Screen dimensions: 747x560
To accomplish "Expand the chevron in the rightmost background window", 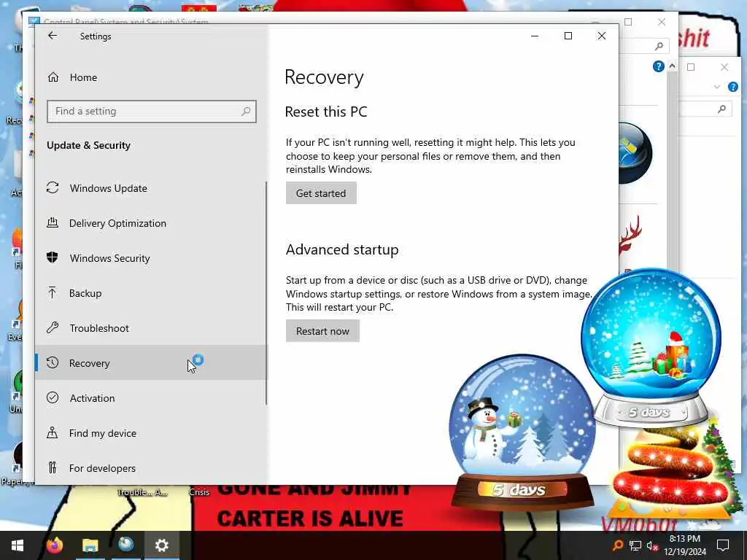I will point(717,87).
